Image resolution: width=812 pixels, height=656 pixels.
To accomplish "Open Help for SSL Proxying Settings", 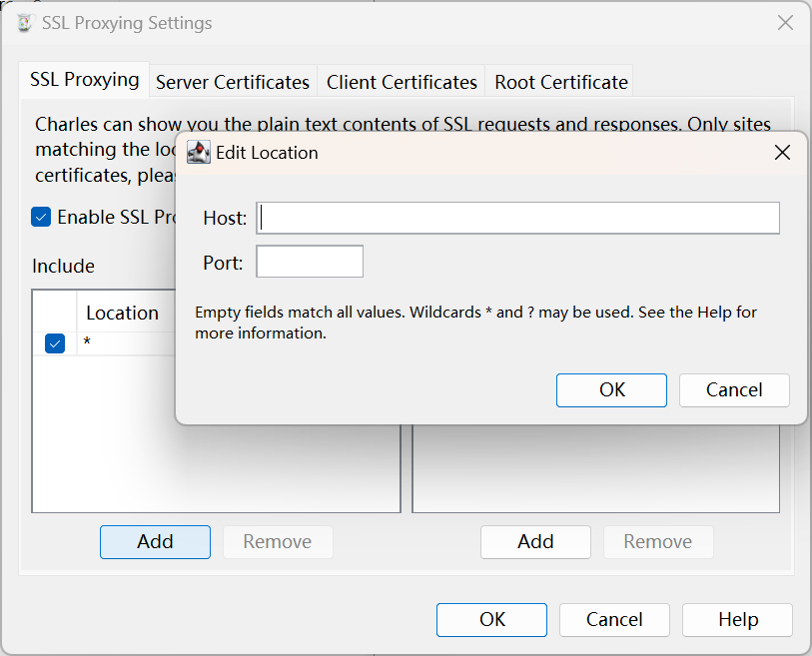I will point(737,619).
